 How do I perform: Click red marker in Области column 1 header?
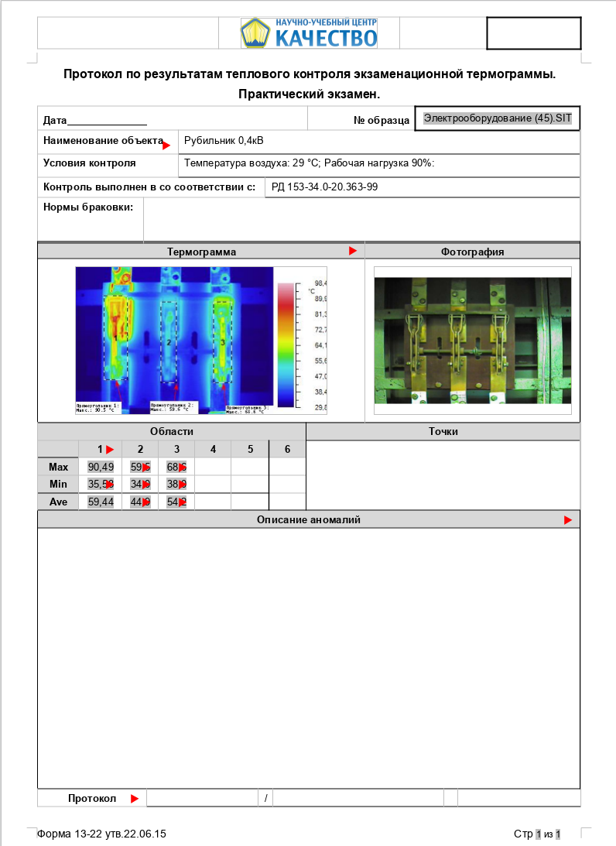pyautogui.click(x=110, y=450)
